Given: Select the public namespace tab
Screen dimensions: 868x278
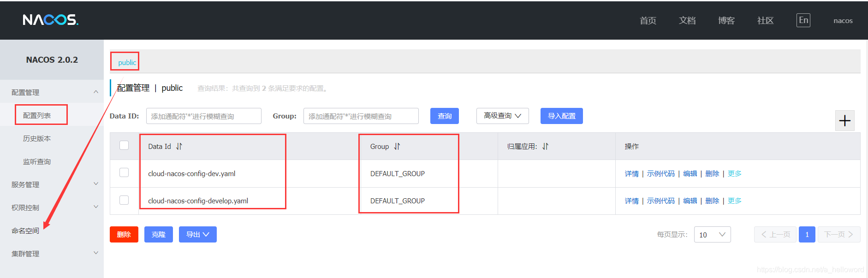Looking at the screenshot, I should tap(127, 63).
